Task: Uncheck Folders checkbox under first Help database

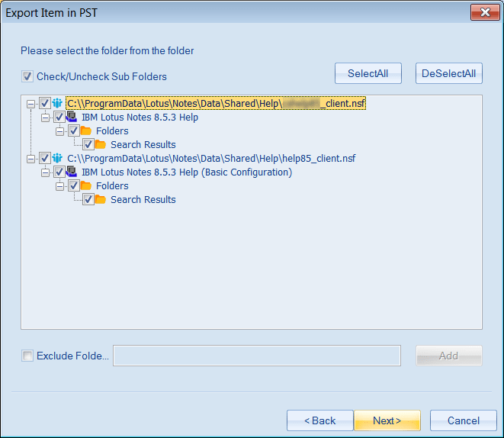Action: point(74,131)
